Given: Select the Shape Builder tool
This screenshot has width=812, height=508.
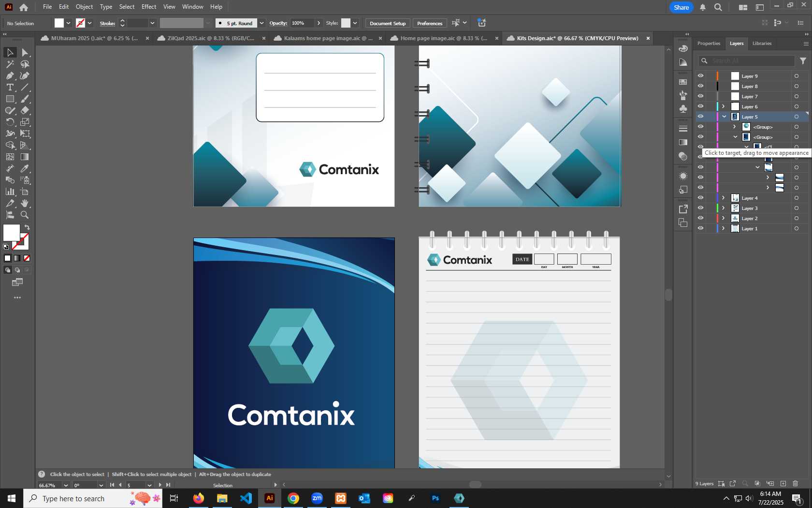Looking at the screenshot, I should pyautogui.click(x=10, y=145).
